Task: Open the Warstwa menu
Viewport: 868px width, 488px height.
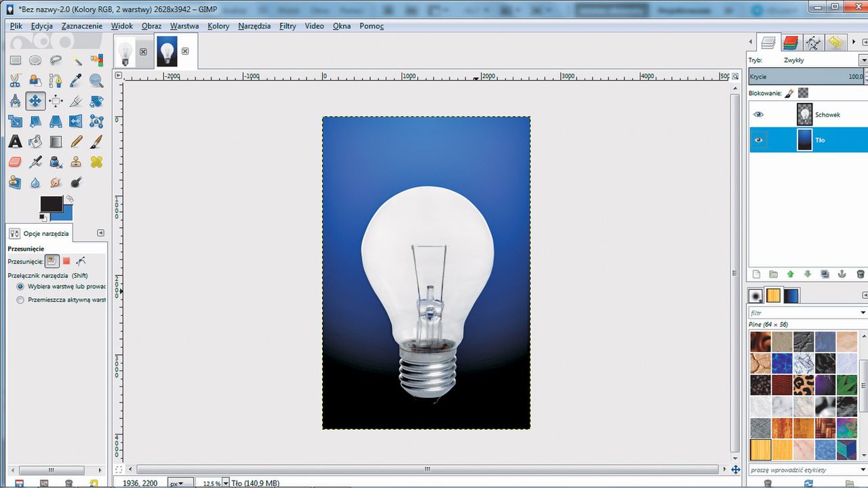Action: 184,26
